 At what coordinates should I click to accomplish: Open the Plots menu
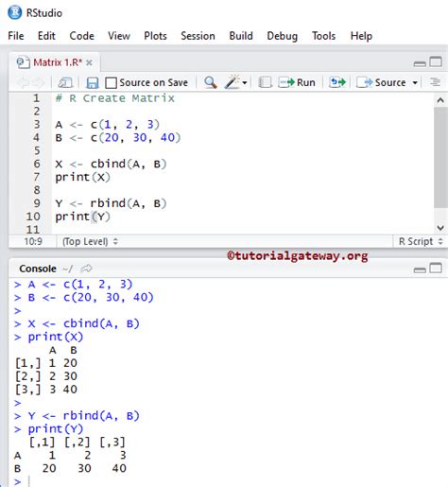point(155,36)
